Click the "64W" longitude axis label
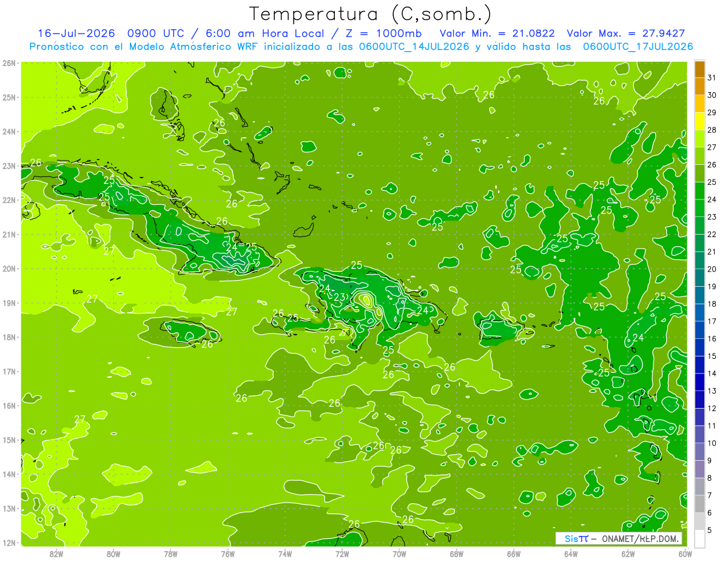The width and height of the screenshot is (728, 562). tap(571, 554)
